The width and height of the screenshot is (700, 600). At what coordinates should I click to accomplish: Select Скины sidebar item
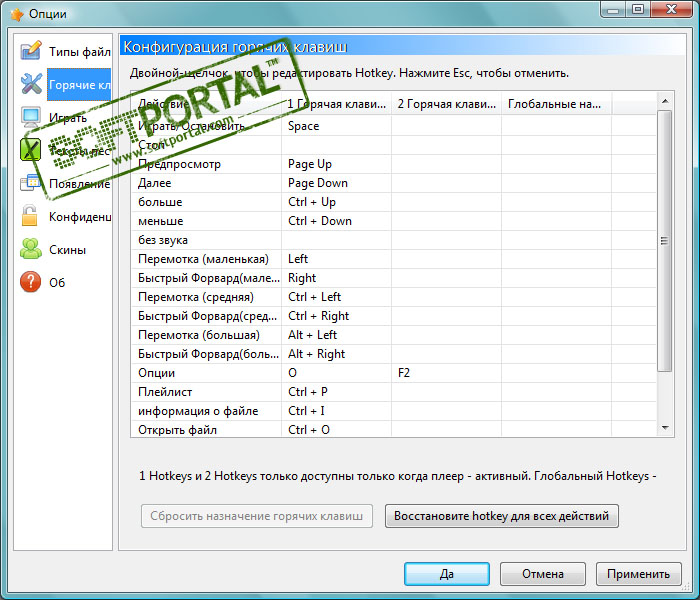(x=67, y=250)
